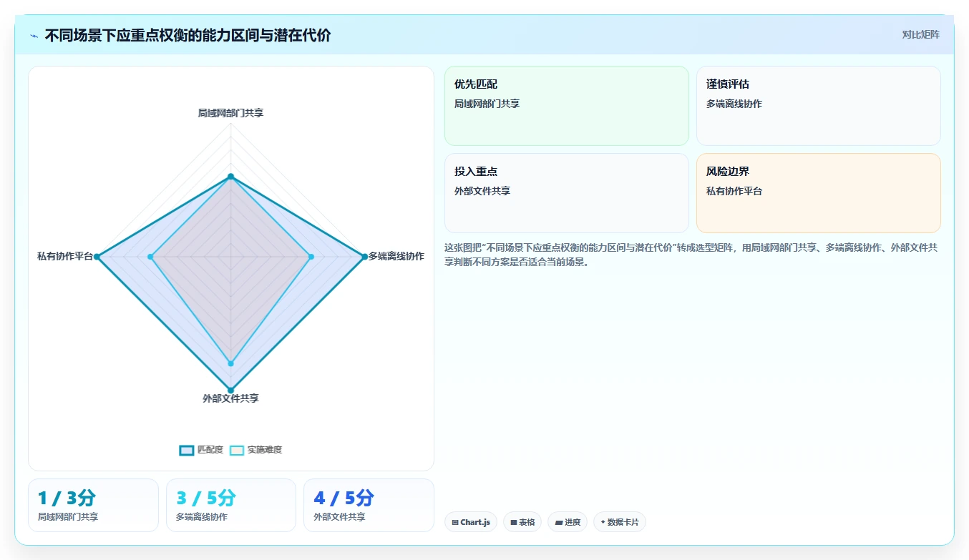This screenshot has width=969, height=560.
Task: Click the 实施难度 point on the 私有协作平台 axis
Action: pos(150,256)
